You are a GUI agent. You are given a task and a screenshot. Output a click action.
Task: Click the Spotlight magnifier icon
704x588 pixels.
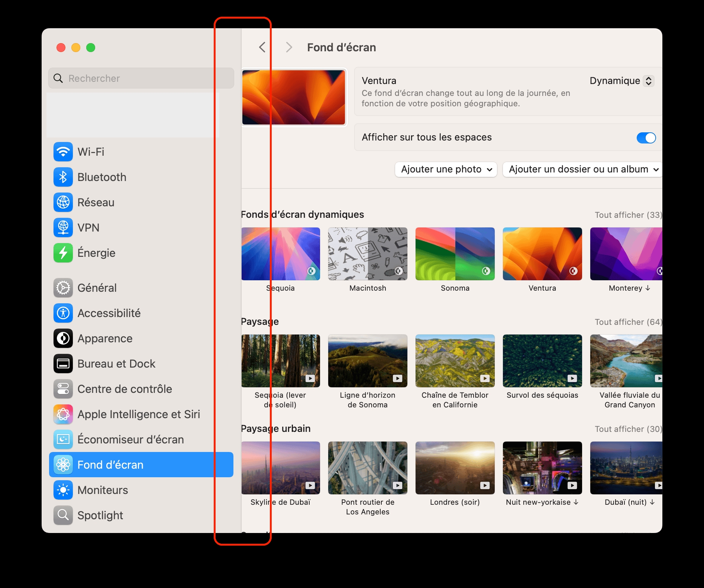pyautogui.click(x=63, y=516)
